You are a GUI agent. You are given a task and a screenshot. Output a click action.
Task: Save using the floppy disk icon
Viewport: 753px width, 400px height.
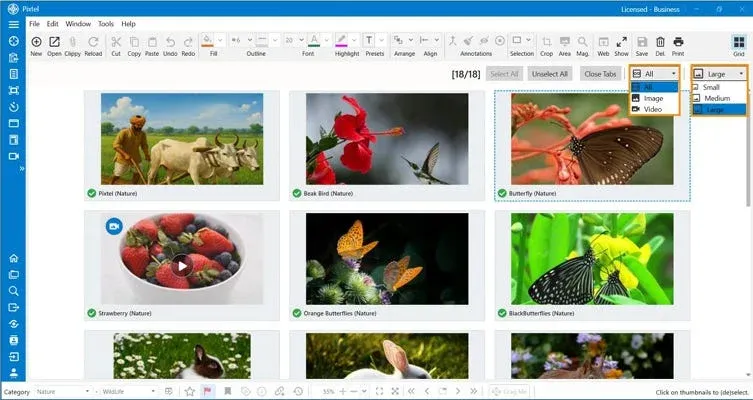pos(642,42)
